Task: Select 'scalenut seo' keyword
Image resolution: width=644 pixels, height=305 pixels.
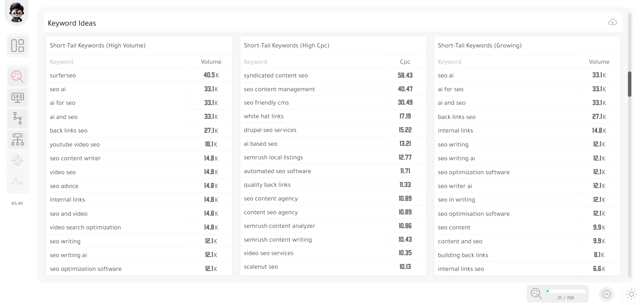Action: [x=261, y=267]
